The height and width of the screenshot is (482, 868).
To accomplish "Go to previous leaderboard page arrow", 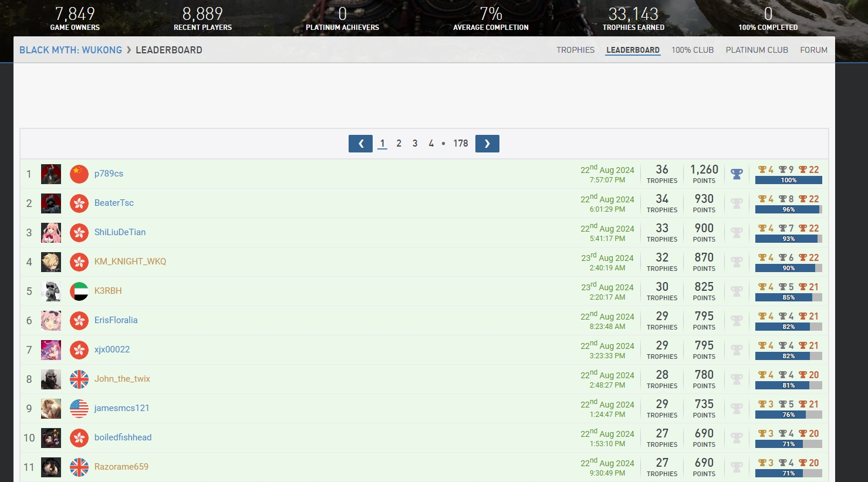I will coord(360,144).
